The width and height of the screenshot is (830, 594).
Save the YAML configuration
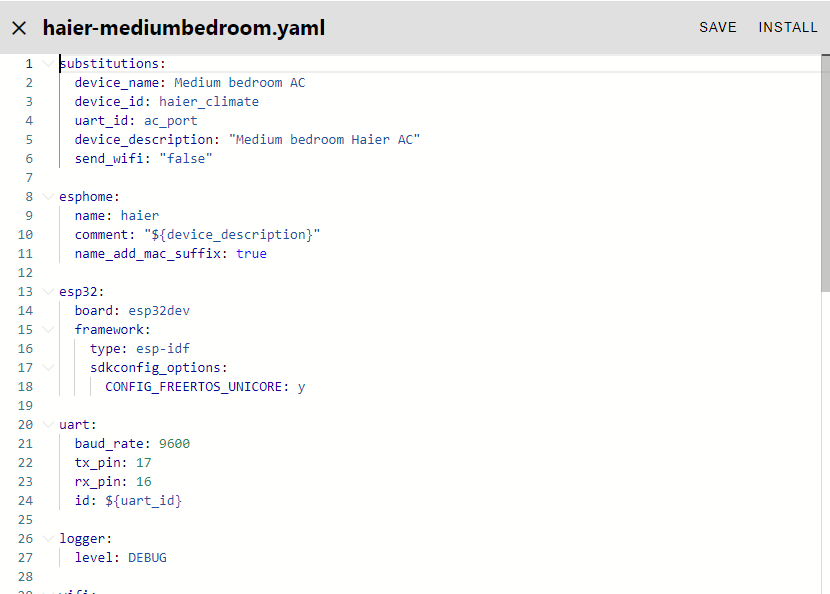click(717, 27)
